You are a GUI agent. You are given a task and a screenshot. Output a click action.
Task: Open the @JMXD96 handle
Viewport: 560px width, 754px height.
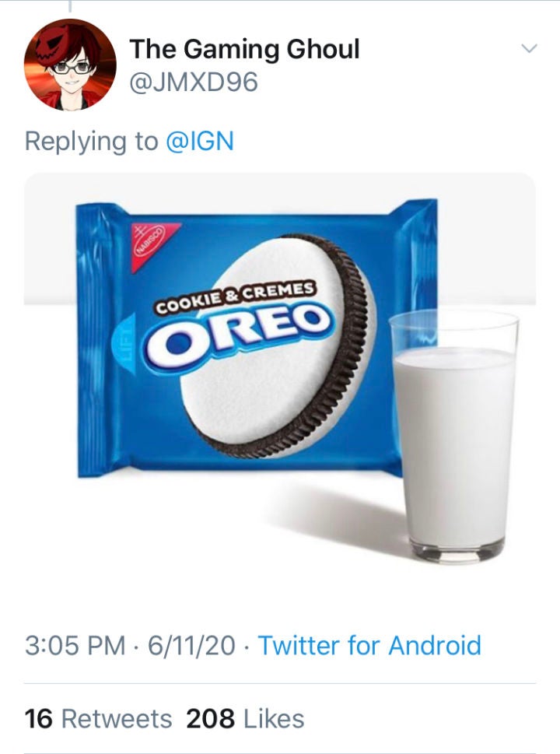coord(193,82)
